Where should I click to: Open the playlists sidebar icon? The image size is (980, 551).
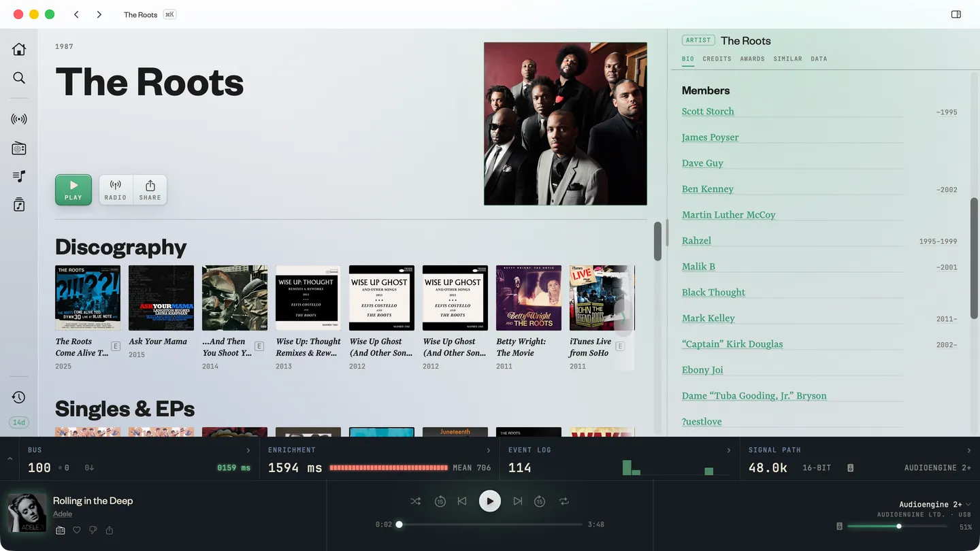click(x=19, y=176)
